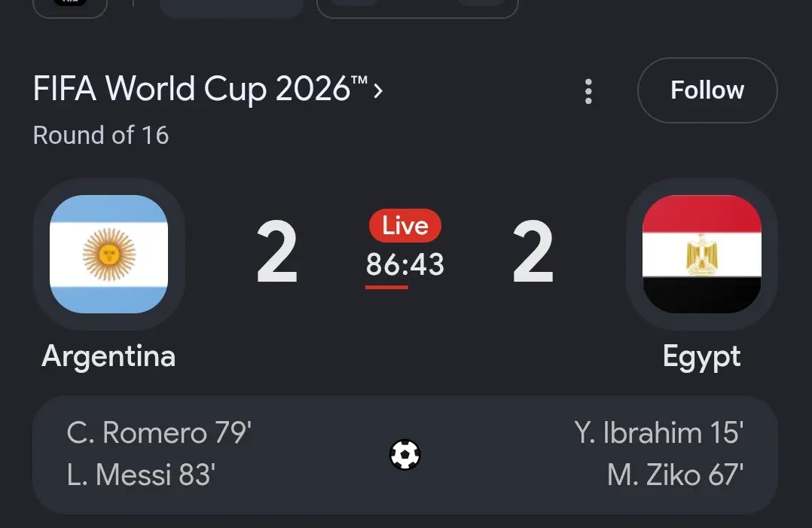
Task: Click the red Live badge
Action: [405, 225]
